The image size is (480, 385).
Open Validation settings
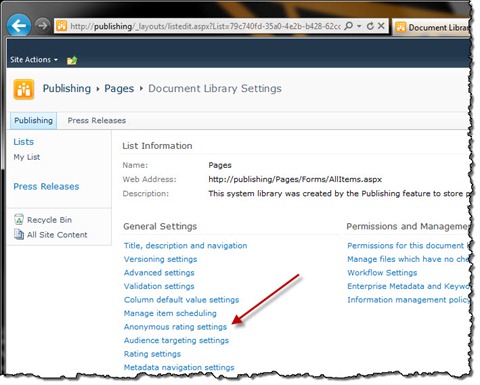coord(159,286)
